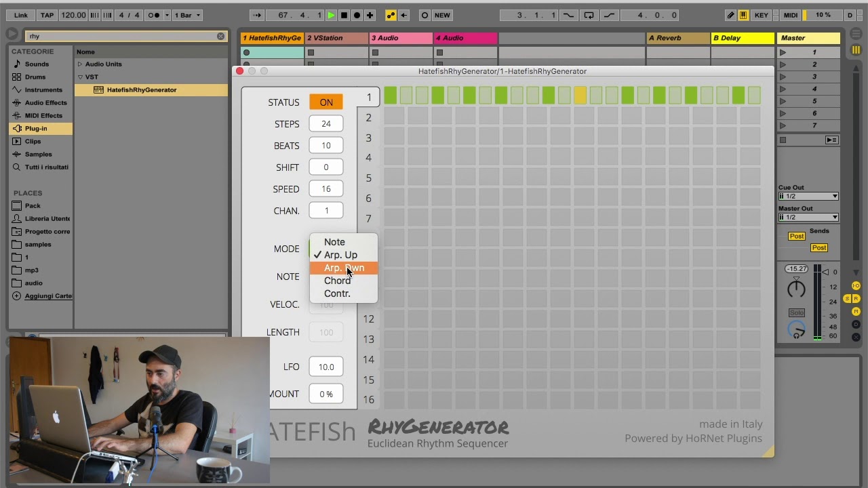868x488 pixels.
Task: Show the Sends section selector S
Action: [x=847, y=299]
